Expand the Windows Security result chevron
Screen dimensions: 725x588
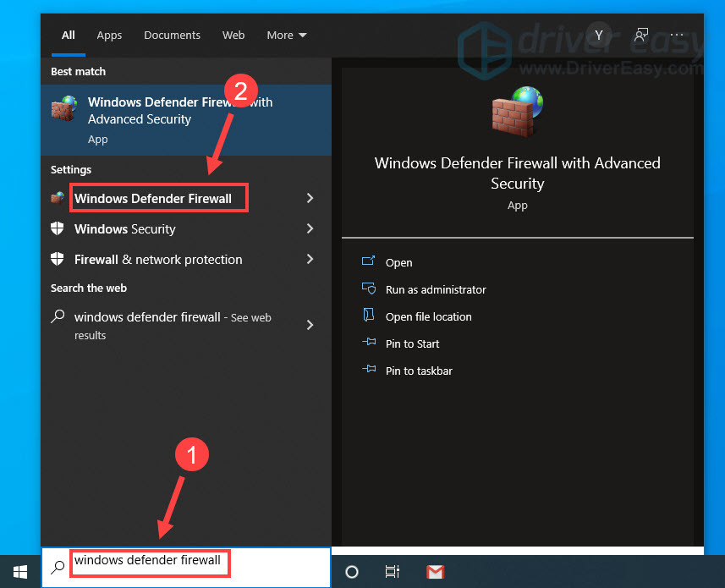310,228
